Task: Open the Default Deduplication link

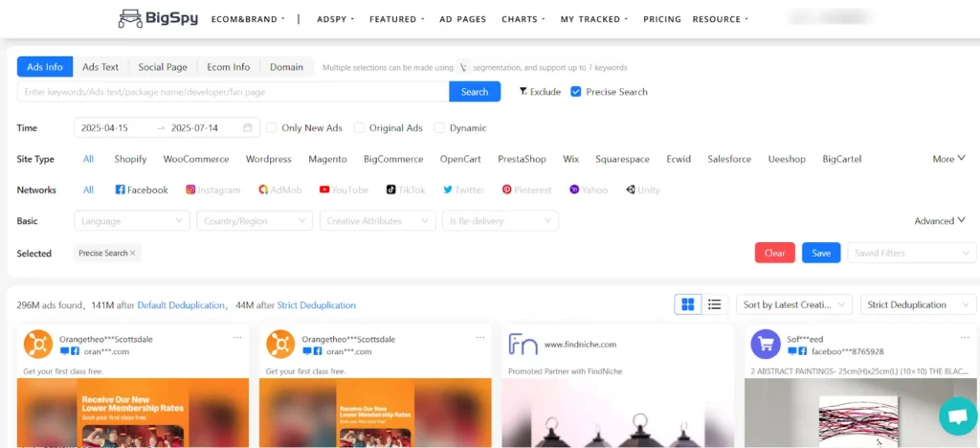Action: pyautogui.click(x=181, y=305)
